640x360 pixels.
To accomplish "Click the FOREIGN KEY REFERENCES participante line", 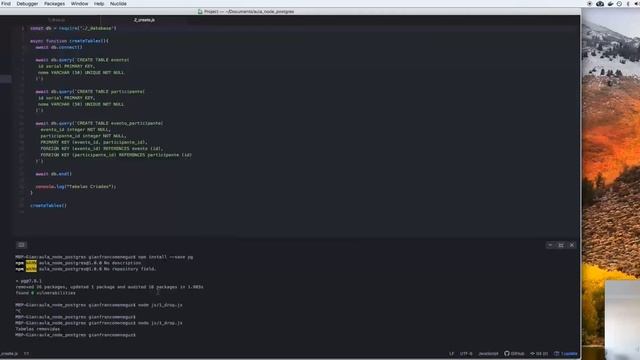I will [x=116, y=155].
